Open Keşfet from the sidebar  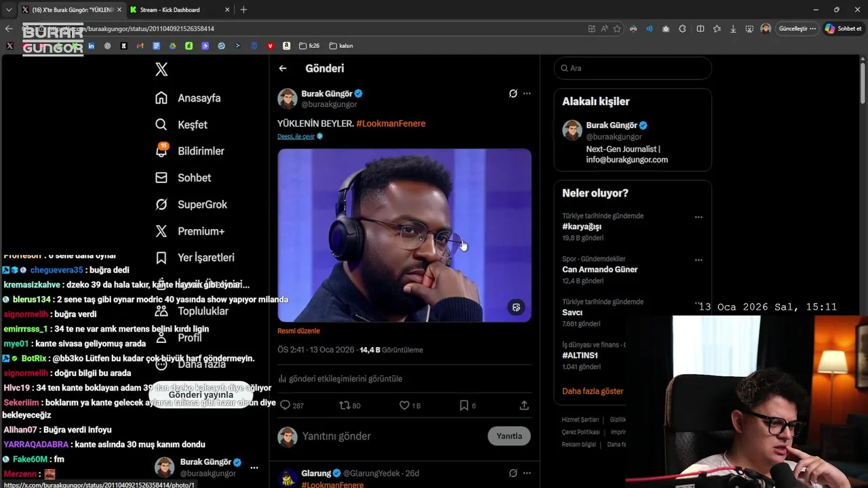(181, 125)
